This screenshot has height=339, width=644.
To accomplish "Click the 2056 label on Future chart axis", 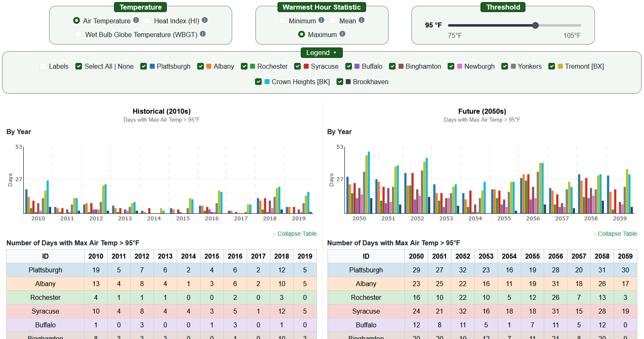I will coord(533,218).
